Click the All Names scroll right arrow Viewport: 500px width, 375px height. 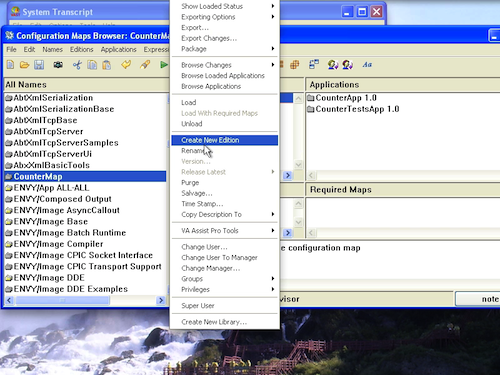161,300
